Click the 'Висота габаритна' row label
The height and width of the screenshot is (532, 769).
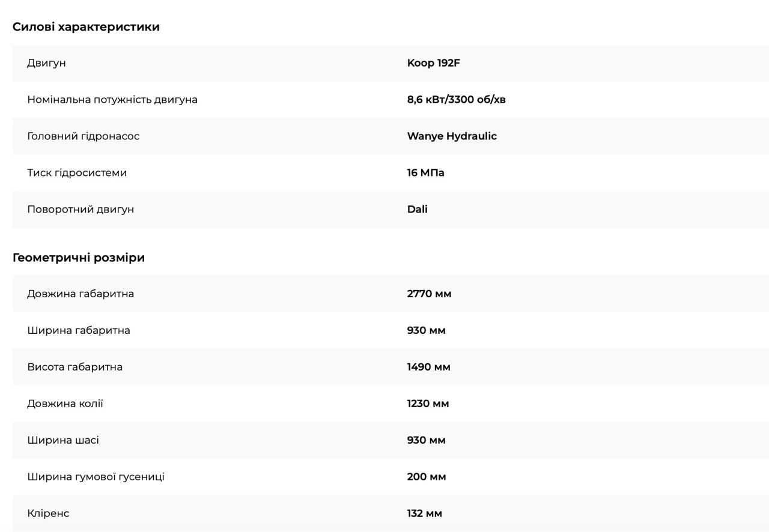74,367
